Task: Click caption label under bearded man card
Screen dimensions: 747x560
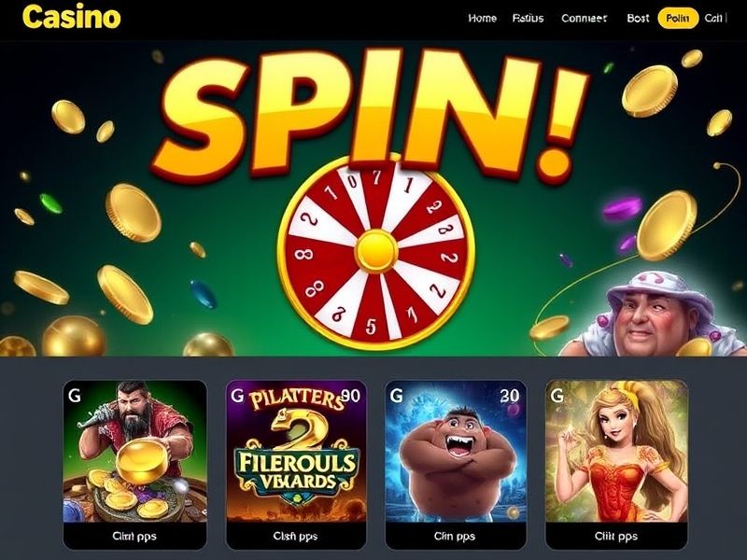Action: [134, 536]
